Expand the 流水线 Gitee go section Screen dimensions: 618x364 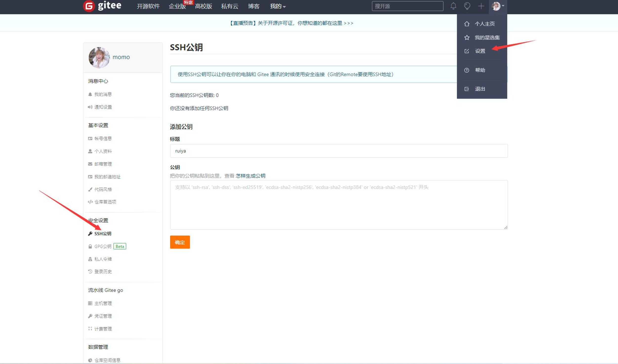pyautogui.click(x=106, y=290)
